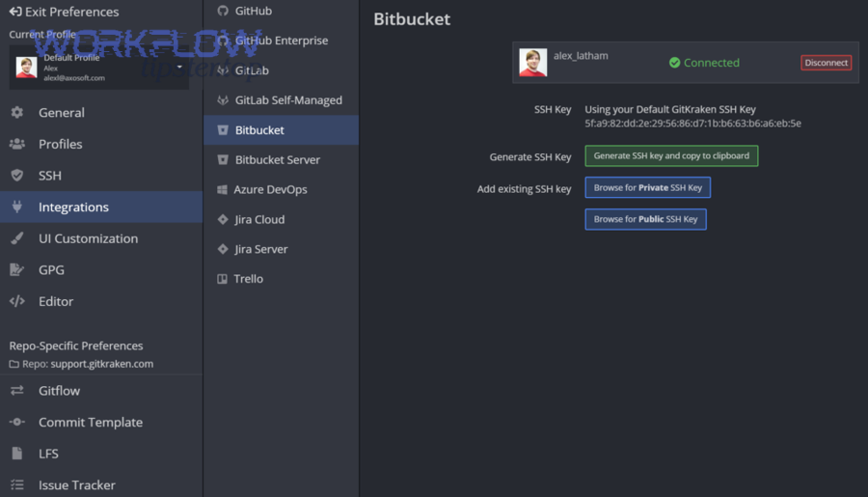
Task: Browse for Private SSH Key
Action: 647,188
